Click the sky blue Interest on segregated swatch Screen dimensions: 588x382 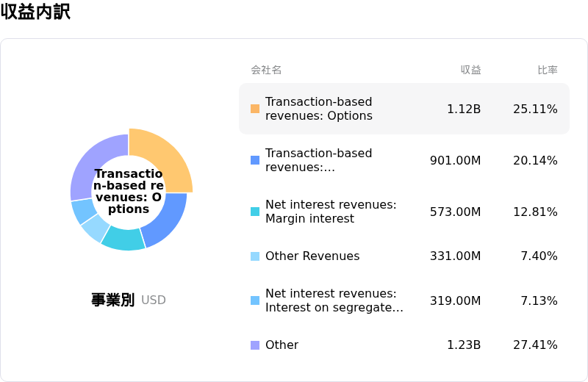255,300
